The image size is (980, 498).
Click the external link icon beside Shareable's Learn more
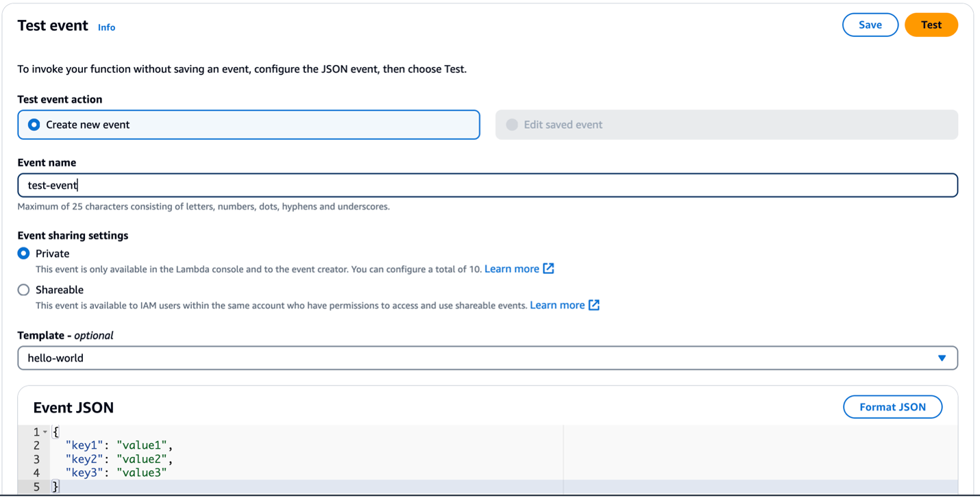[593, 304]
